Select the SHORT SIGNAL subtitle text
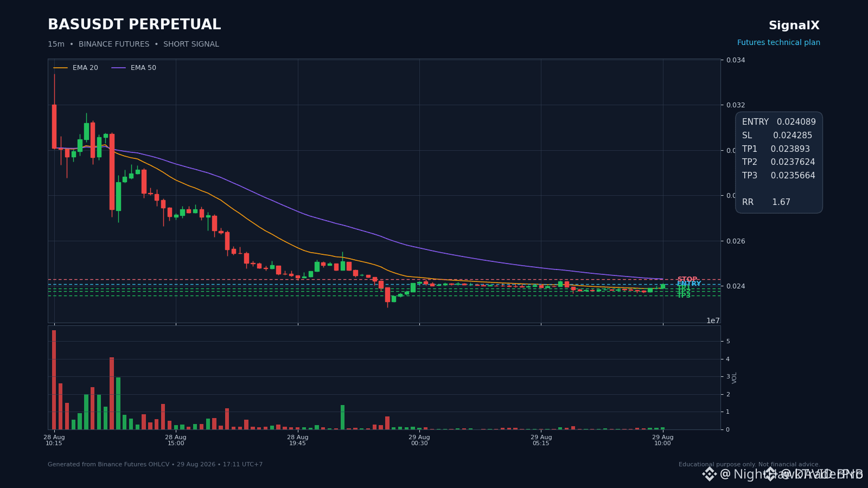The image size is (868, 488). click(x=191, y=44)
